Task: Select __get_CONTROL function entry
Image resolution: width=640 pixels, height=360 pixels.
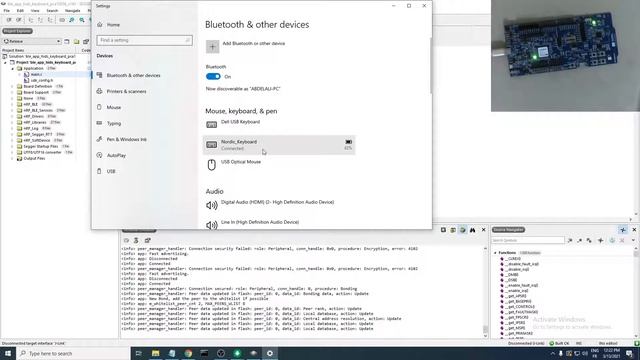Action: click(521, 307)
